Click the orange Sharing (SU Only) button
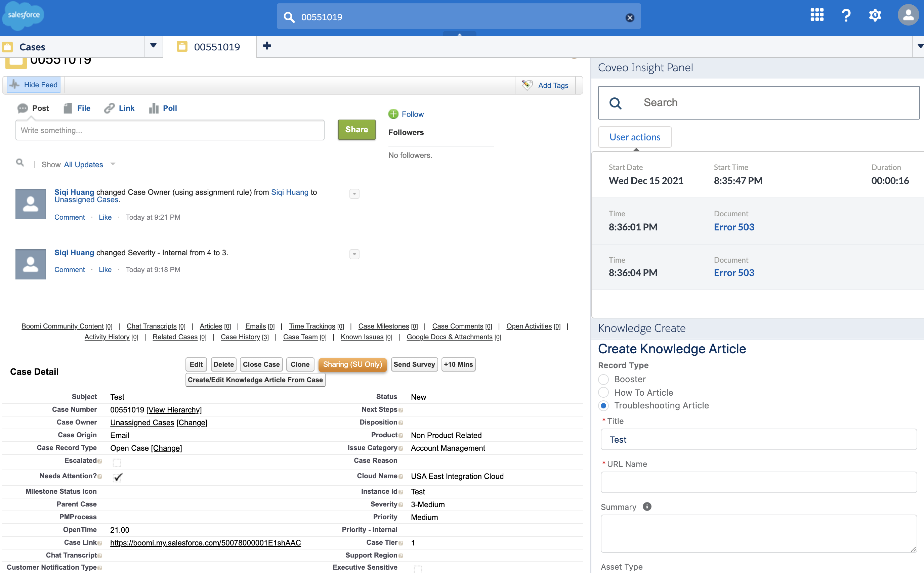The width and height of the screenshot is (924, 573). [x=352, y=364]
